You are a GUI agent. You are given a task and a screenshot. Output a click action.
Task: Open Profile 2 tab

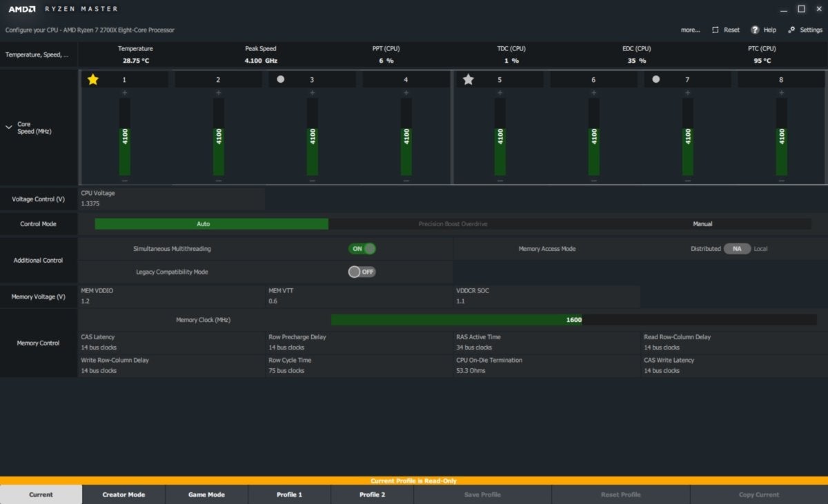pyautogui.click(x=373, y=494)
